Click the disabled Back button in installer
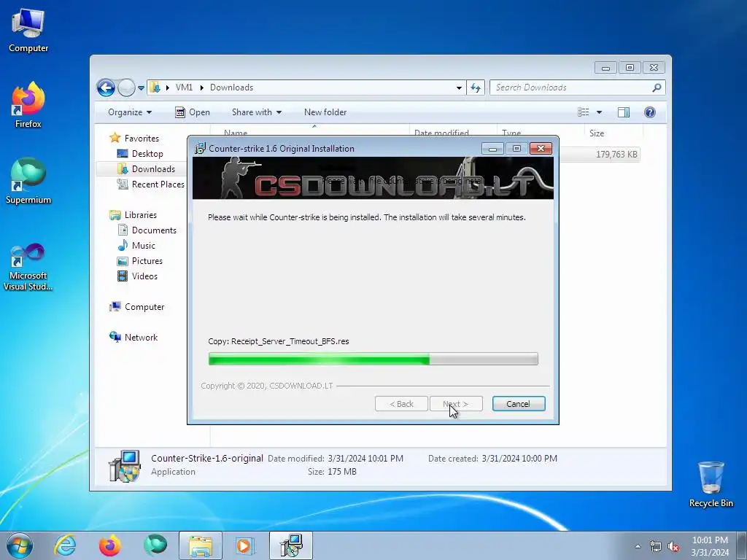 [x=401, y=404]
